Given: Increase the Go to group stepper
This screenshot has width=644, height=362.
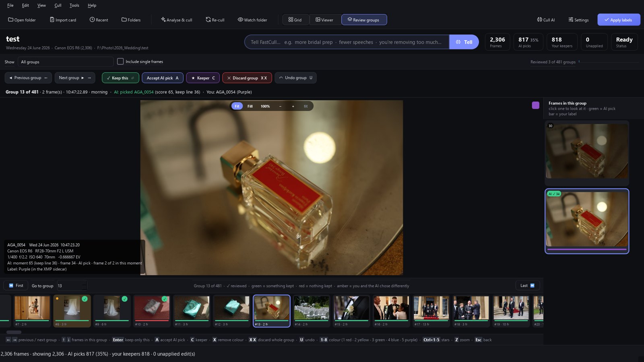Looking at the screenshot, I should pos(84,284).
